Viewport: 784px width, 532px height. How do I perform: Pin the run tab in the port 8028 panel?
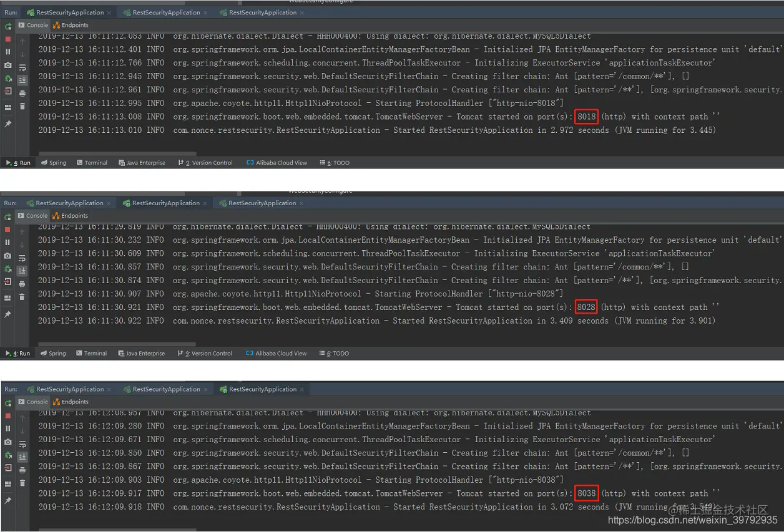pos(8,314)
